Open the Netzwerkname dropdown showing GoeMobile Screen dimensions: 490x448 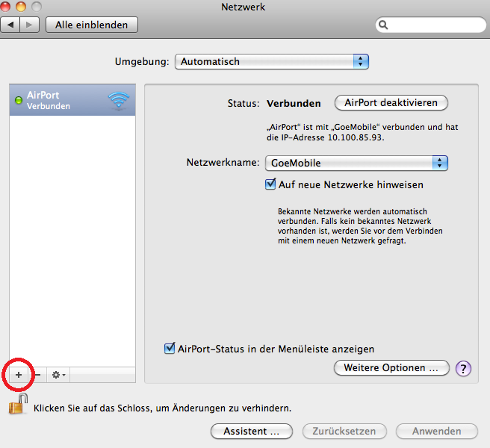[356, 163]
